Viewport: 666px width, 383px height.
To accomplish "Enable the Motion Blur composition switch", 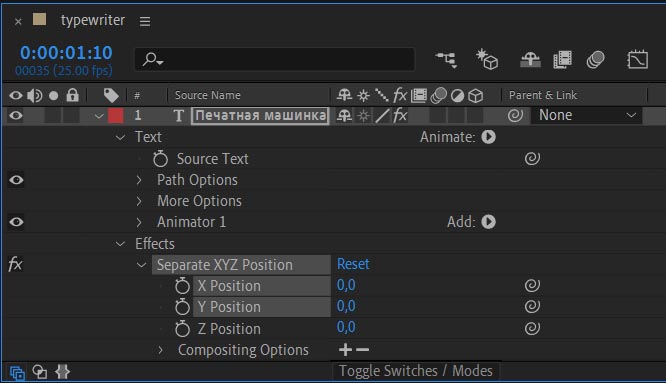I will point(595,60).
